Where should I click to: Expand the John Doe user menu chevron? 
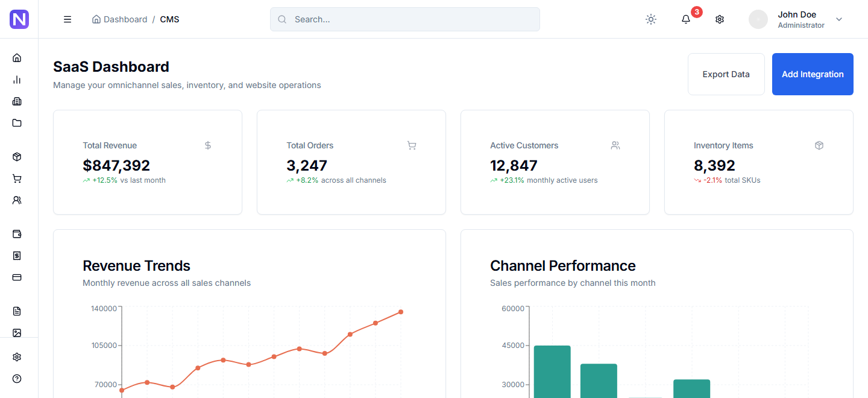tap(839, 19)
